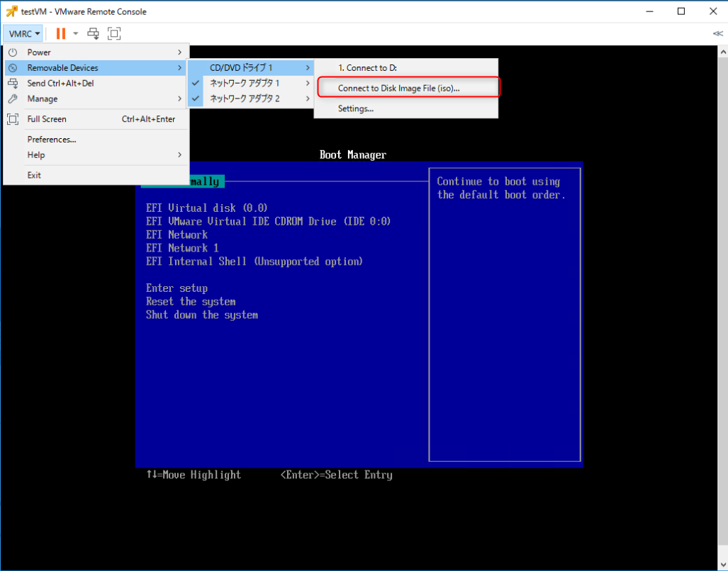Click the Manage wrench icon
728x571 pixels.
point(13,98)
